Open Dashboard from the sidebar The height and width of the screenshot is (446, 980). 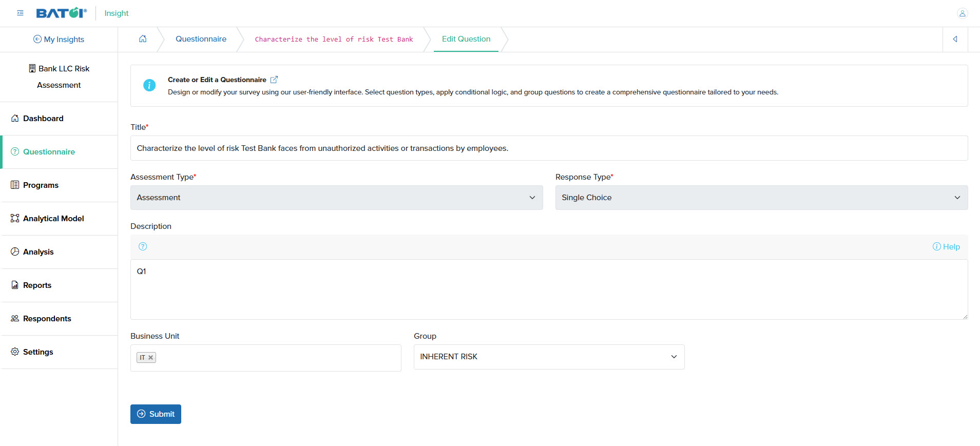coord(59,119)
